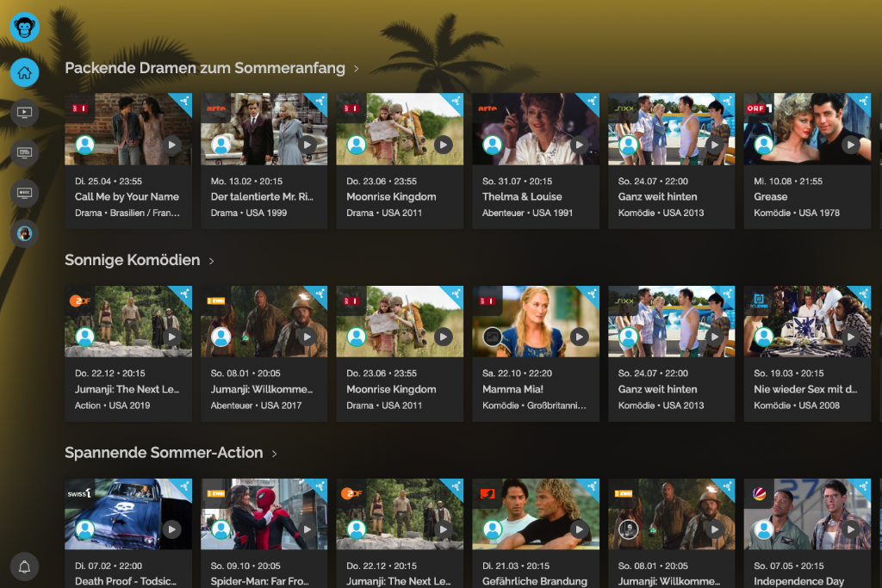882x588 pixels.
Task: Share Thelma & Louise corner icon
Action: pos(592,102)
